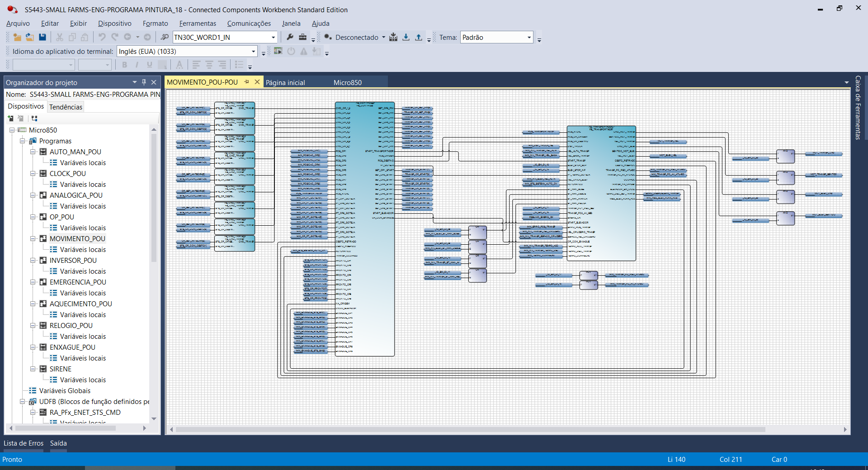This screenshot has width=868, height=470.
Task: Click the project tree scroll down arrow
Action: pyautogui.click(x=154, y=419)
